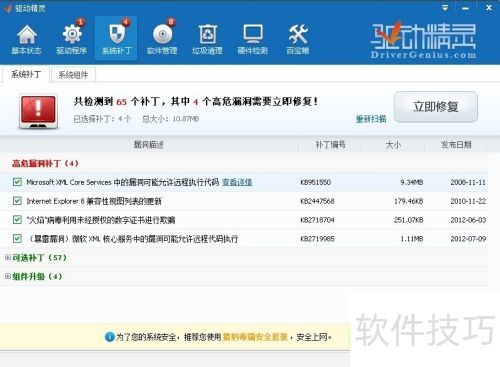Click the blue info icon in the bottom tip bar
This screenshot has width=500, height=367.
109,337
